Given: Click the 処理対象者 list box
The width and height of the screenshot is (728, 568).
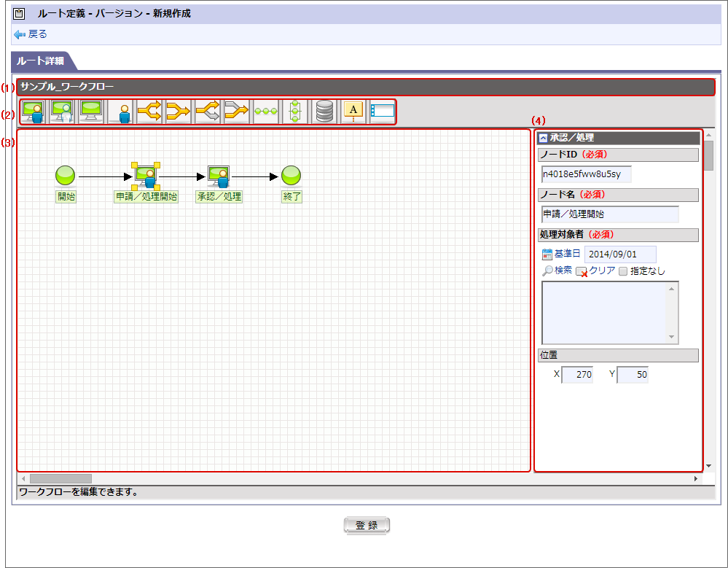Looking at the screenshot, I should (x=610, y=313).
